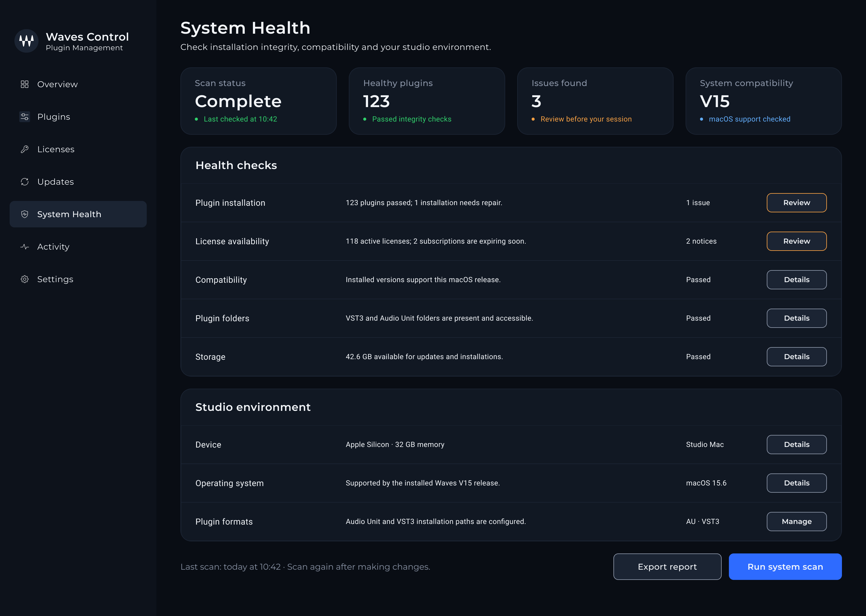Viewport: 866px width, 616px height.
Task: Click the Plugins sliders icon
Action: [25, 117]
